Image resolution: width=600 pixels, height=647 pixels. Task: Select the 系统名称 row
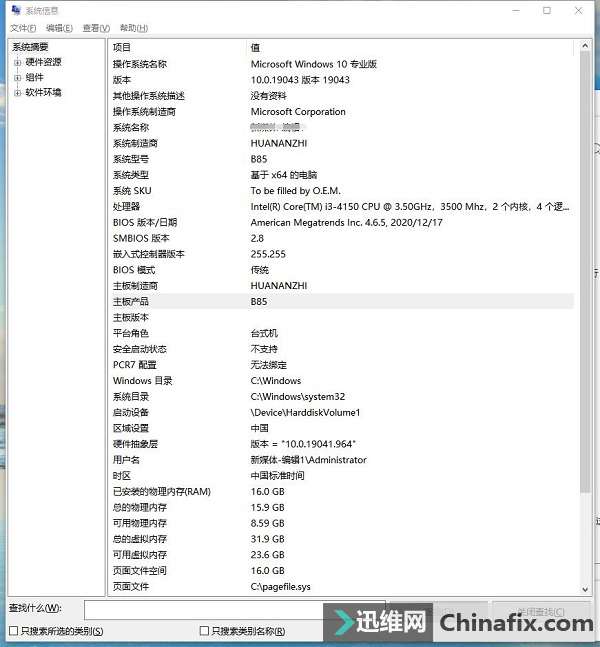click(341, 128)
